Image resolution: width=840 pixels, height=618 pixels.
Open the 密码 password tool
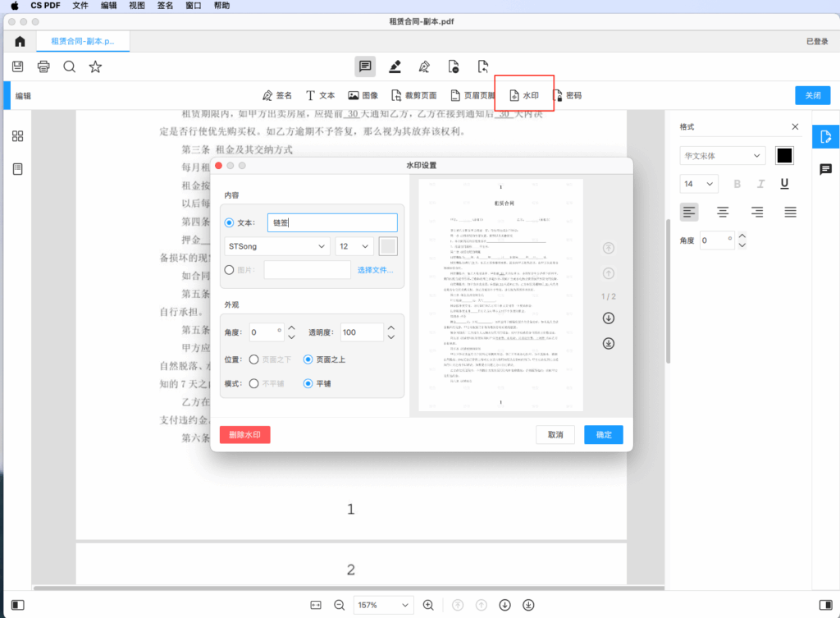[x=568, y=95]
